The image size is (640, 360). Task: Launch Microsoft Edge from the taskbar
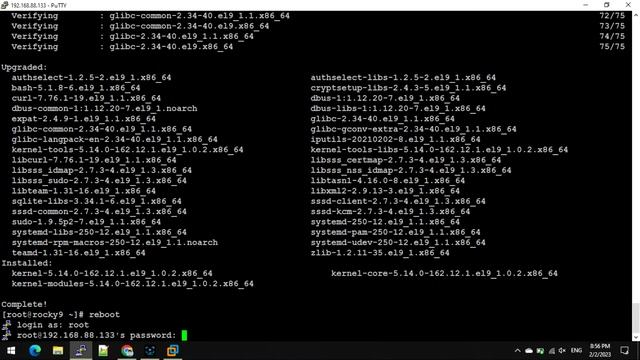coord(35,351)
